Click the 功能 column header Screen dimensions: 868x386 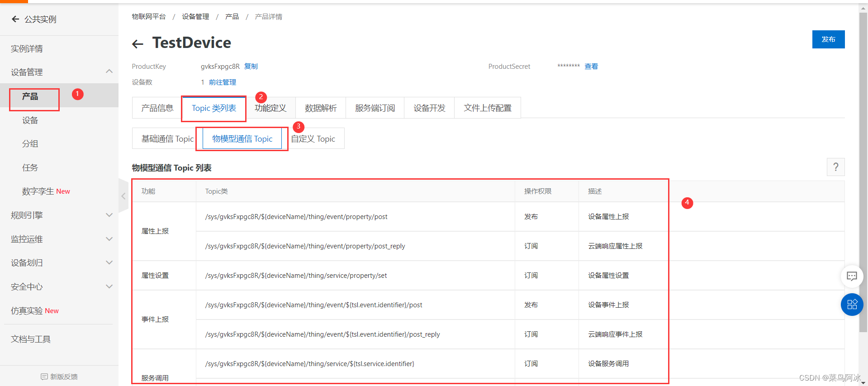click(148, 191)
